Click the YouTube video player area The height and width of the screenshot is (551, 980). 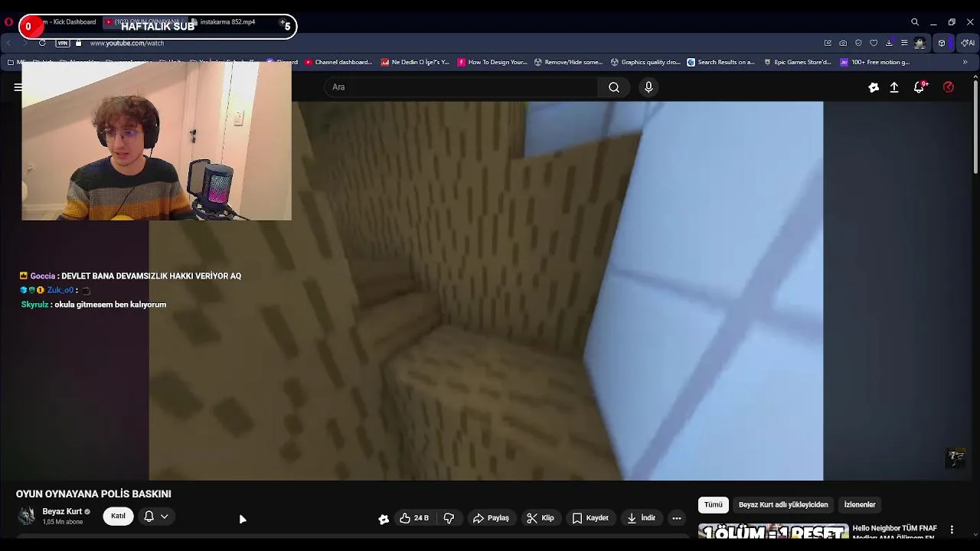[486, 291]
